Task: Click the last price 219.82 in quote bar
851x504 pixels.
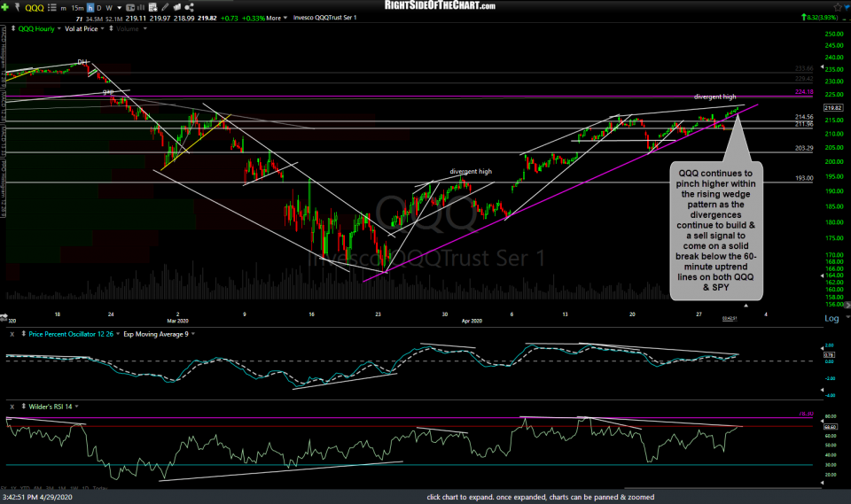Action: click(x=207, y=18)
